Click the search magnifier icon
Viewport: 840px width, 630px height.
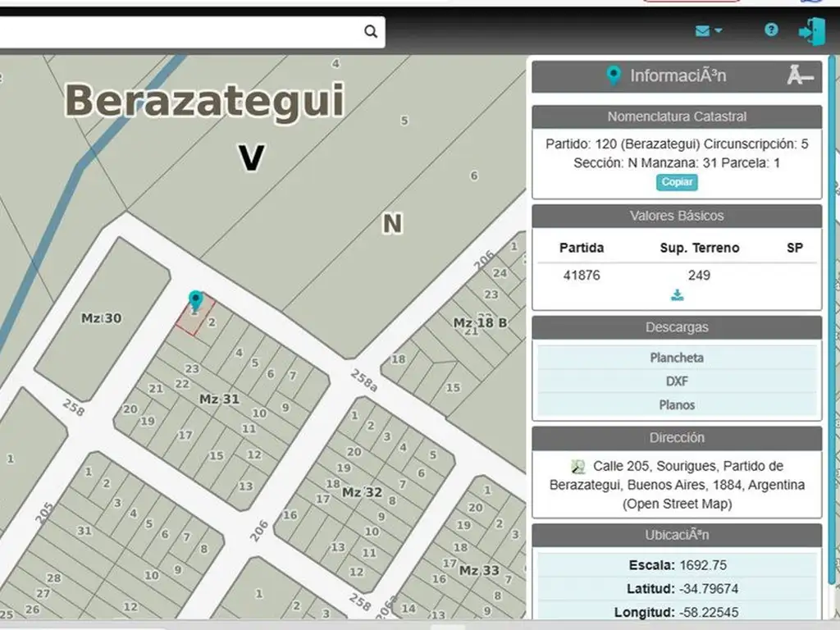[371, 31]
